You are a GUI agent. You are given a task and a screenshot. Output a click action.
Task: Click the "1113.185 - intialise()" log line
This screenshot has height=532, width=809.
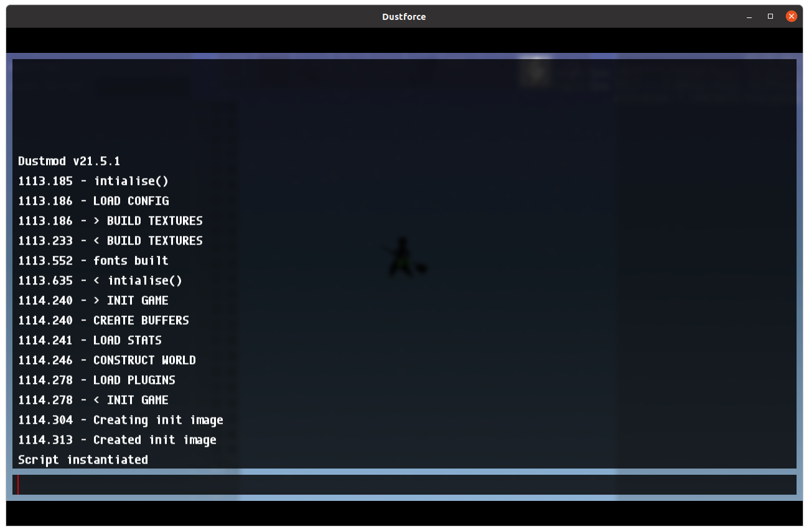pyautogui.click(x=93, y=181)
